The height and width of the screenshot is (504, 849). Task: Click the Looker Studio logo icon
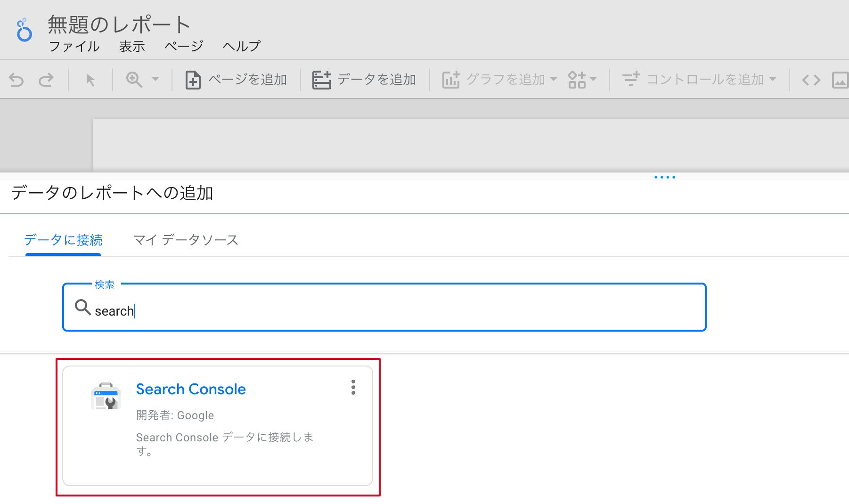(24, 30)
